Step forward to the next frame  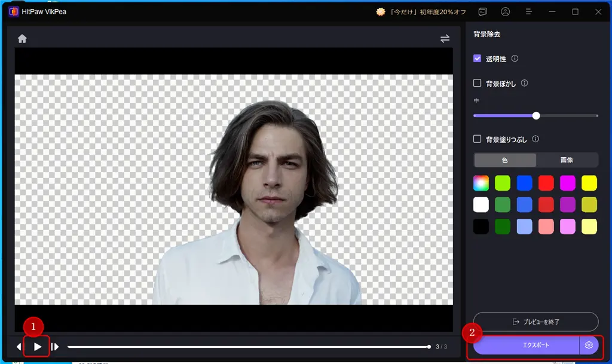coord(55,347)
